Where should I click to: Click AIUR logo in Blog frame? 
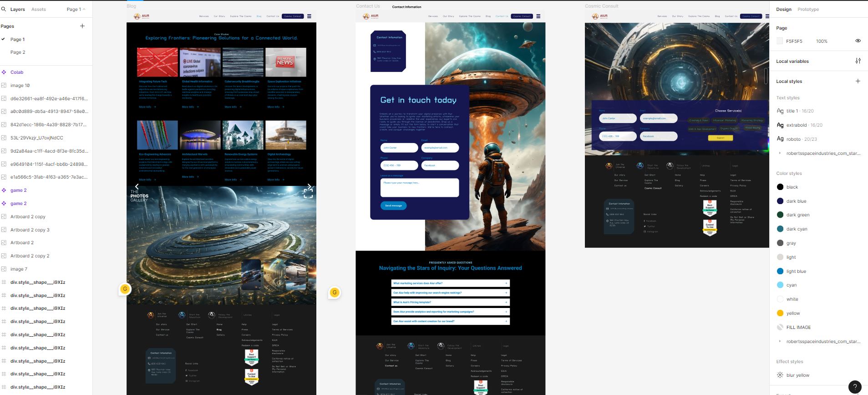tap(142, 16)
